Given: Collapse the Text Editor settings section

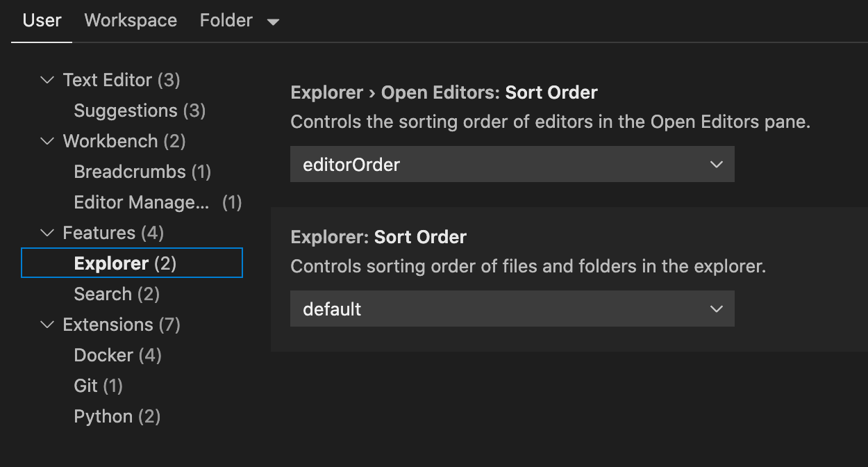Looking at the screenshot, I should point(47,79).
